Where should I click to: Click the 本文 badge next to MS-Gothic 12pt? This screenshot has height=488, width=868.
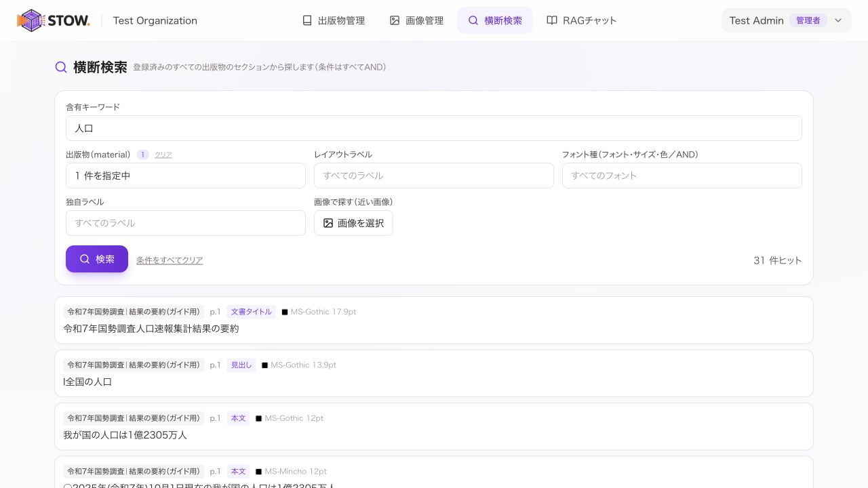pos(239,418)
